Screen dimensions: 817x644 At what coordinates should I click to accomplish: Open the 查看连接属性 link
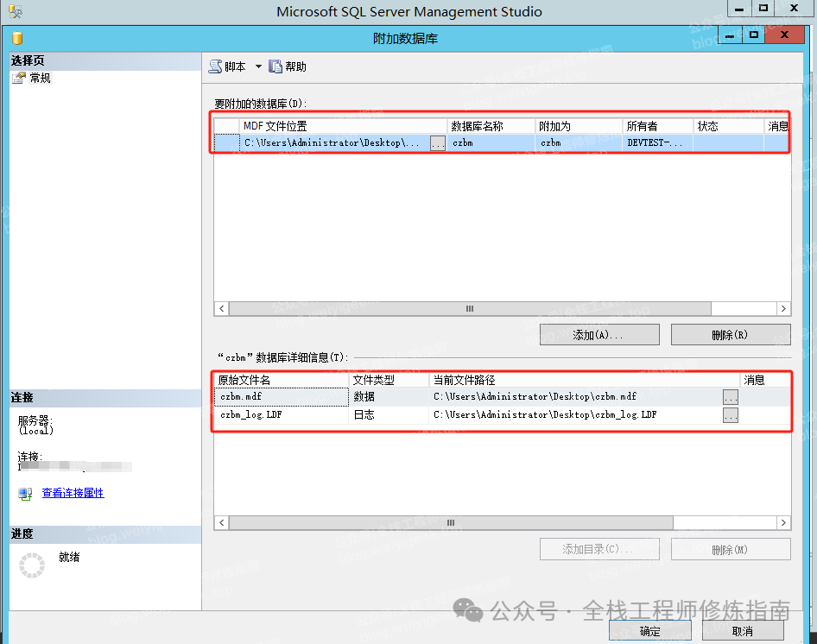(73, 493)
